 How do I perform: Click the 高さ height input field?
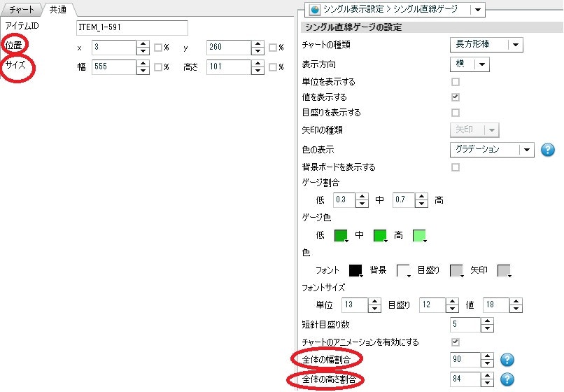229,67
